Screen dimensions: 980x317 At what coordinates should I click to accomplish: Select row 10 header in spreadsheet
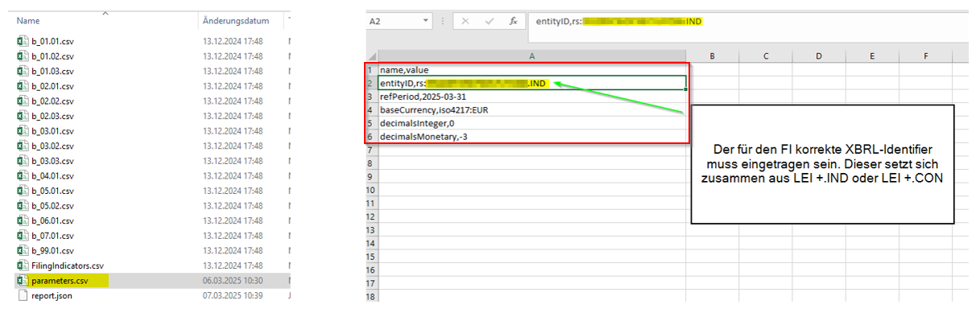(371, 190)
